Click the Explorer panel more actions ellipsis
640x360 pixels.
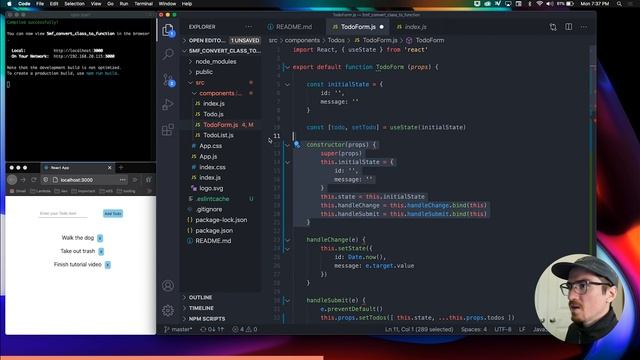click(x=249, y=27)
